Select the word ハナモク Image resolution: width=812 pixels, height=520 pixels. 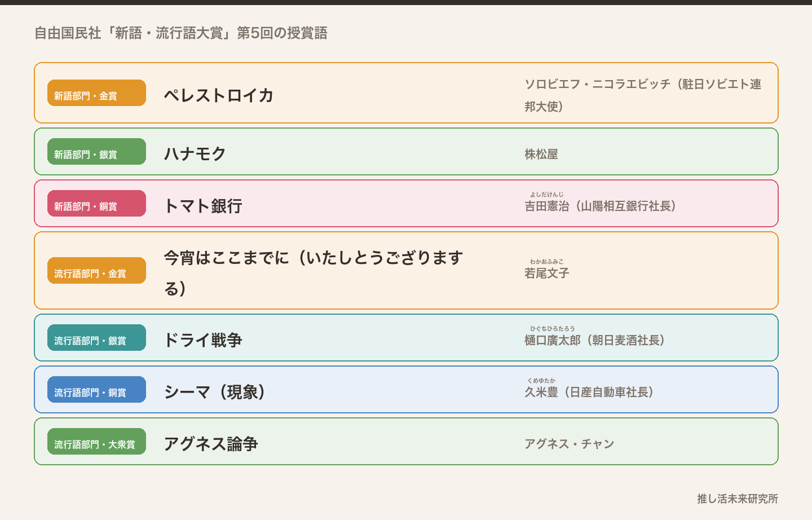tap(195, 154)
